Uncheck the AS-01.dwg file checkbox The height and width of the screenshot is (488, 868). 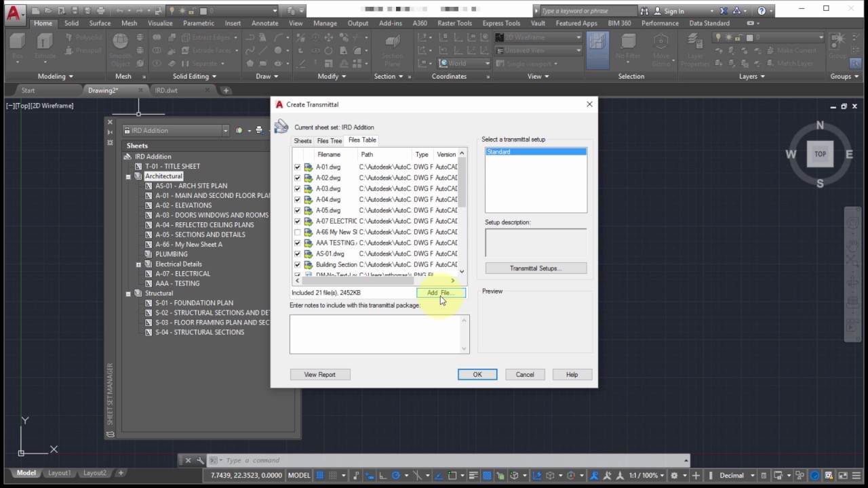[297, 253]
